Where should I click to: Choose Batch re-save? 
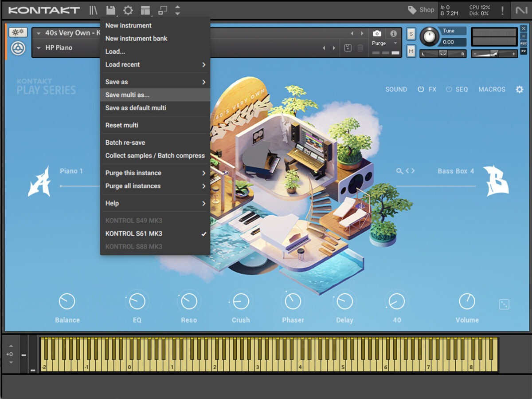pyautogui.click(x=155, y=142)
